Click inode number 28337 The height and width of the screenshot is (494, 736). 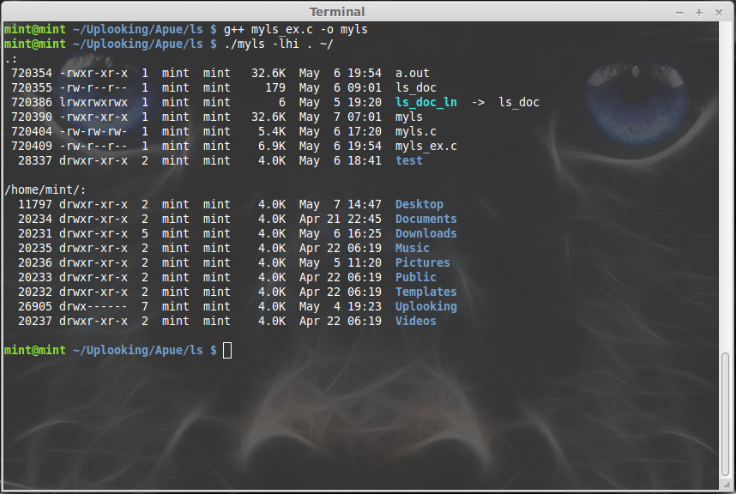(x=35, y=161)
